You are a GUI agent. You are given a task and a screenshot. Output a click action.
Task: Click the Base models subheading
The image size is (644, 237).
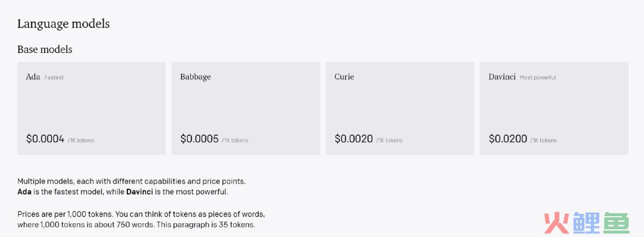[x=45, y=49]
